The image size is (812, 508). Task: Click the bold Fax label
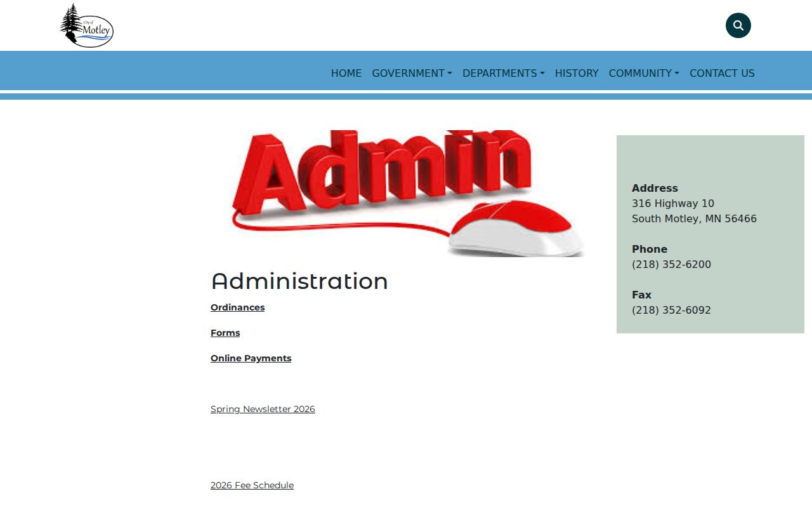coord(641,295)
